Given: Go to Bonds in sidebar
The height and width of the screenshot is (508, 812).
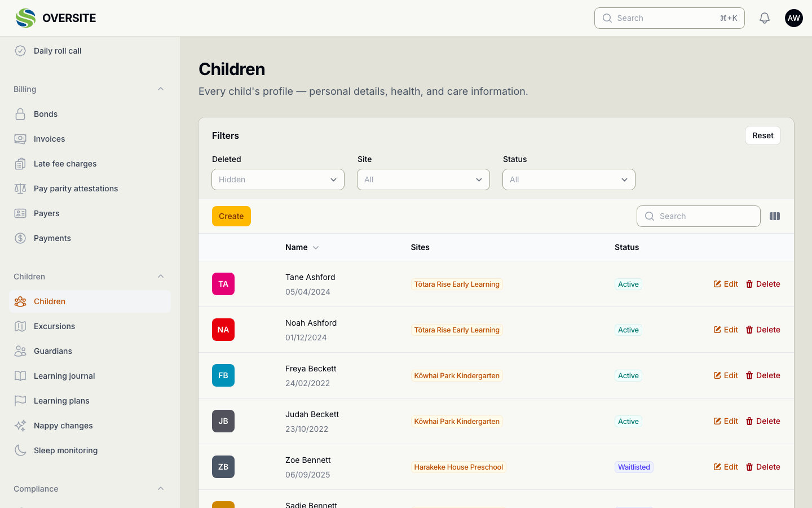Looking at the screenshot, I should (x=90, y=114).
